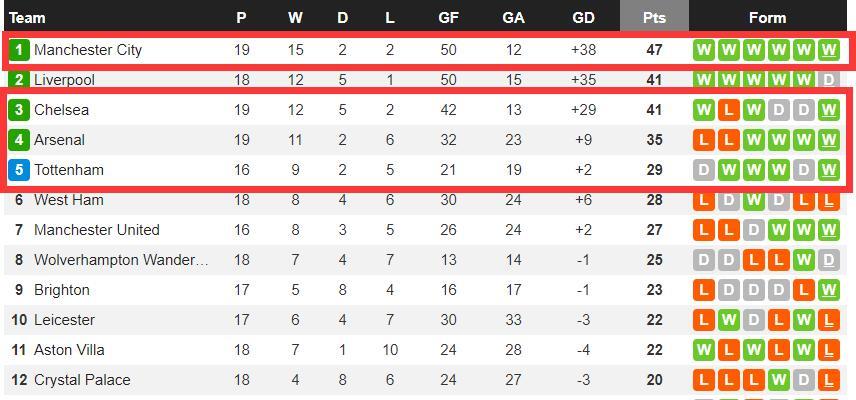Click Manchester City's green position 1 badge
This screenshot has width=856, height=400.
[19, 50]
